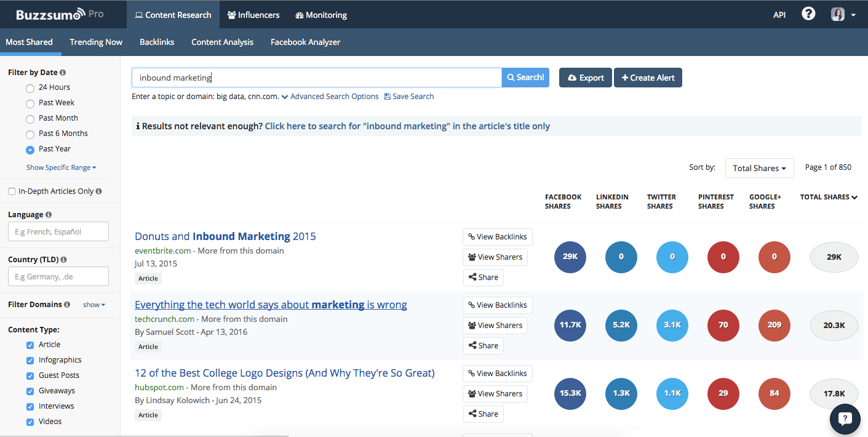The width and height of the screenshot is (868, 437).
Task: Click the Create Alert plus icon
Action: 626,77
